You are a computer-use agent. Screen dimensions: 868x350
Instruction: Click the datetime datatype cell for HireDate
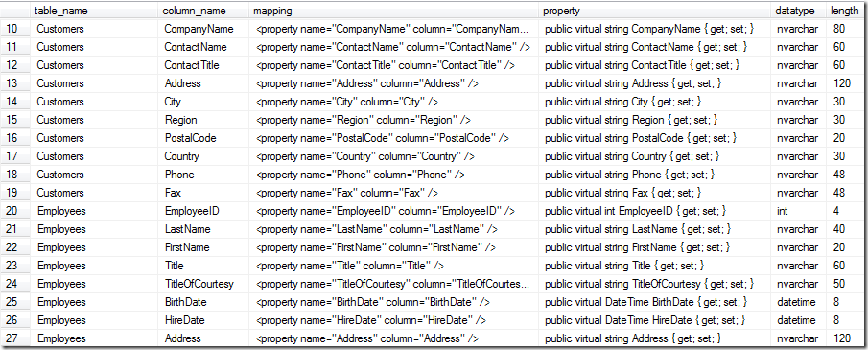(x=799, y=320)
